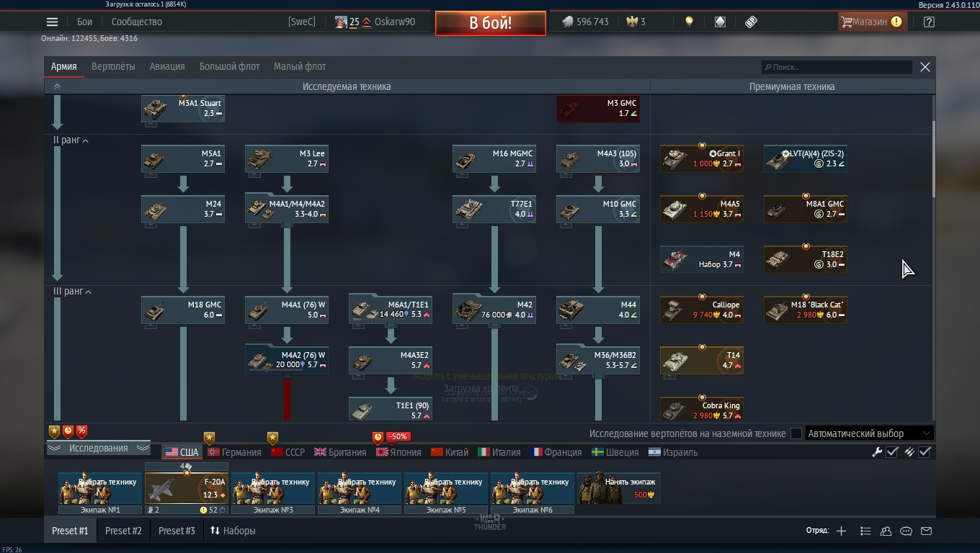Click the gold star booster icon above Исследования
980x553 pixels.
coord(54,431)
